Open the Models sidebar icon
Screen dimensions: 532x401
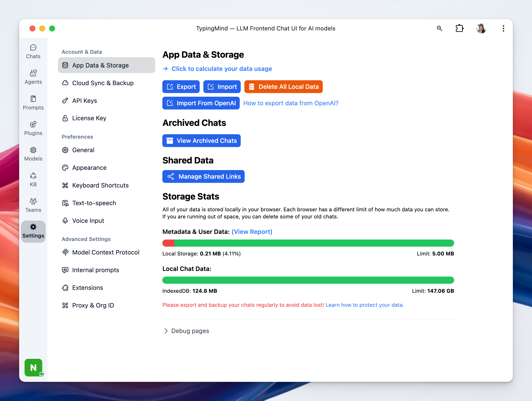(33, 154)
